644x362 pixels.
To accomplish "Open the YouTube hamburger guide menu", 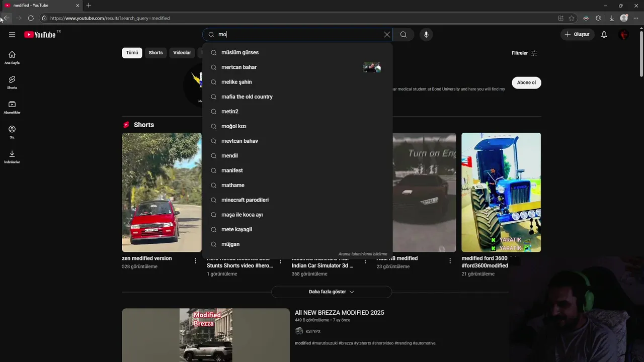I will click(x=12, y=35).
